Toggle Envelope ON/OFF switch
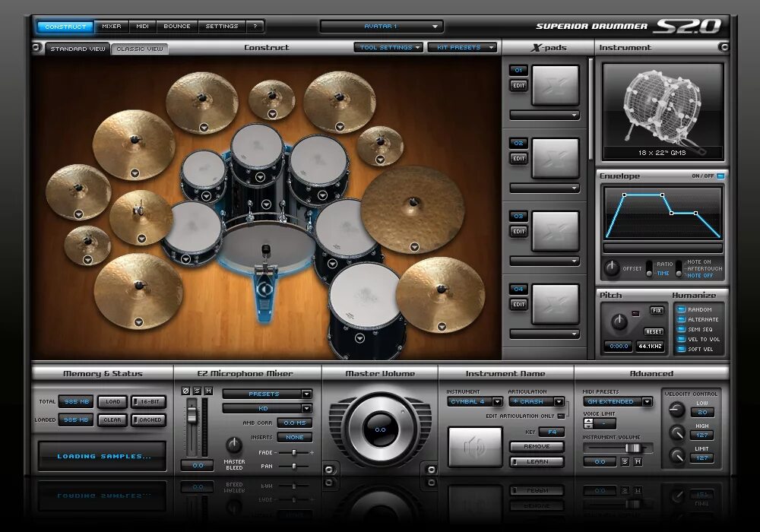The width and height of the screenshot is (760, 532). (720, 176)
